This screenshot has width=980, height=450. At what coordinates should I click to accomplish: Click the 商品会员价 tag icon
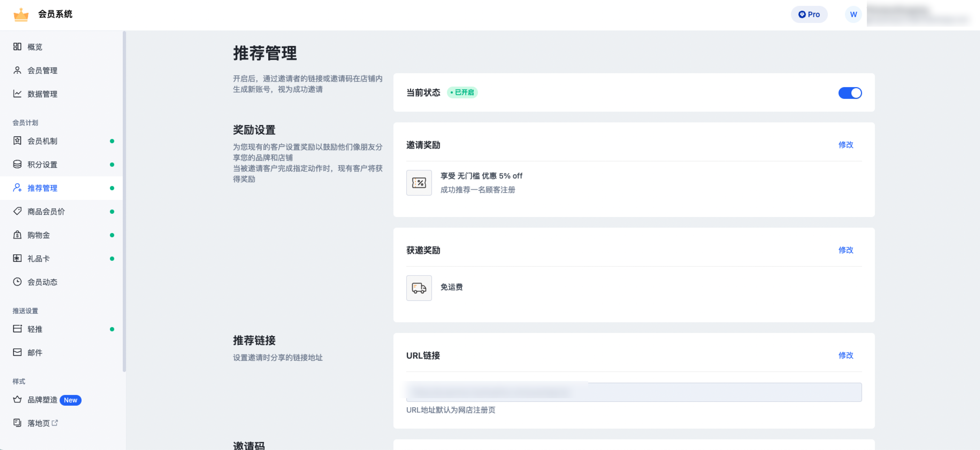coord(17,211)
